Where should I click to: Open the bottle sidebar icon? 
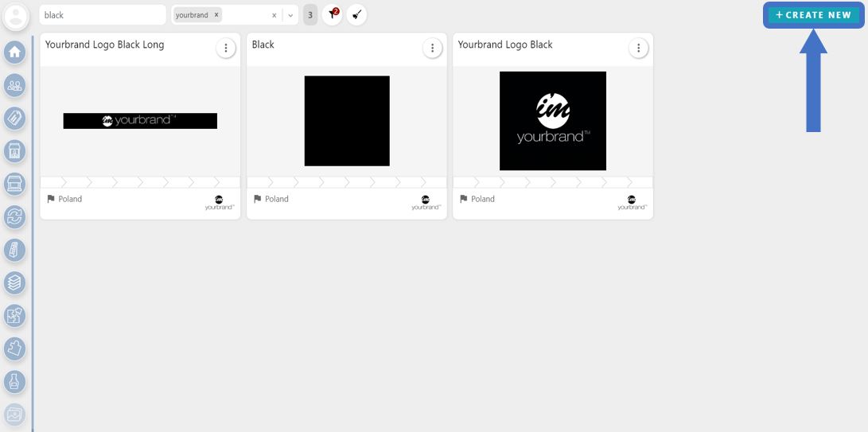pyautogui.click(x=14, y=382)
